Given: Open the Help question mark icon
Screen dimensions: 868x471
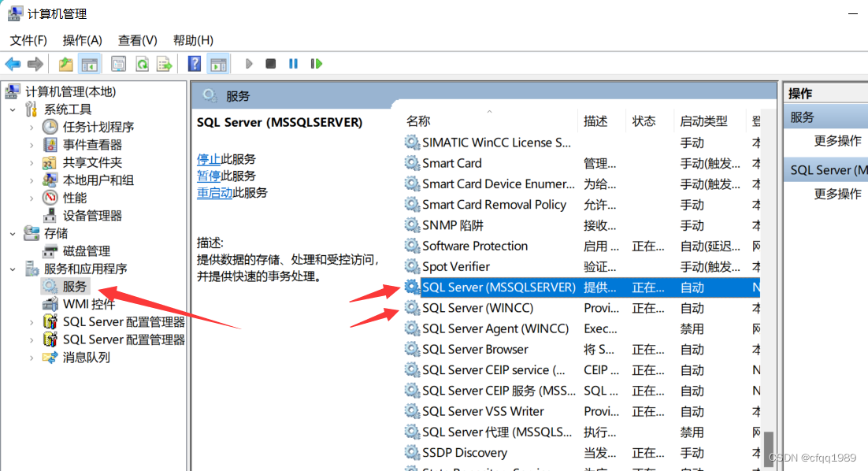Looking at the screenshot, I should tap(195, 65).
